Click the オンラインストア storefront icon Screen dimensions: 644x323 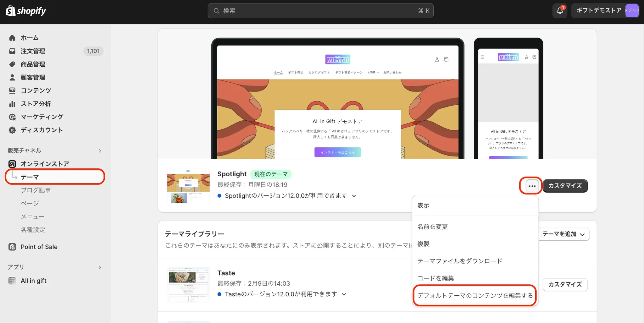tap(12, 164)
